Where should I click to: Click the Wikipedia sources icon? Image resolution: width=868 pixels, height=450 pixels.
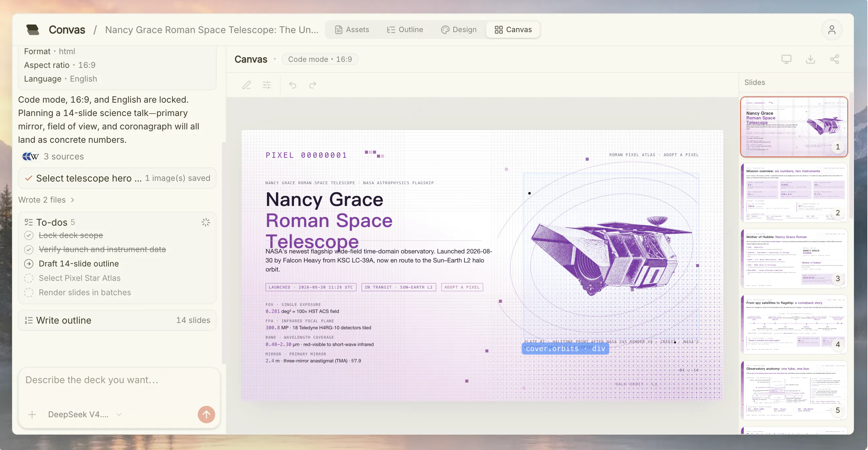pos(35,156)
